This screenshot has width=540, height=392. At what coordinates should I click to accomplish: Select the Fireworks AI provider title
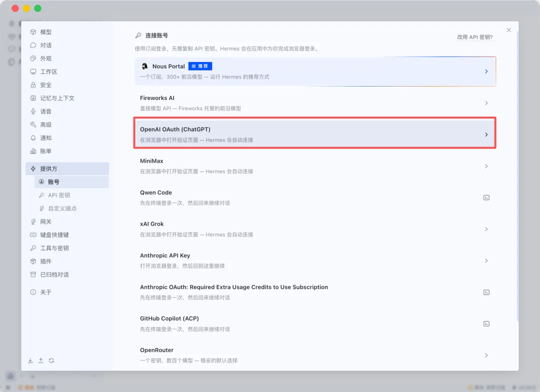tap(157, 98)
